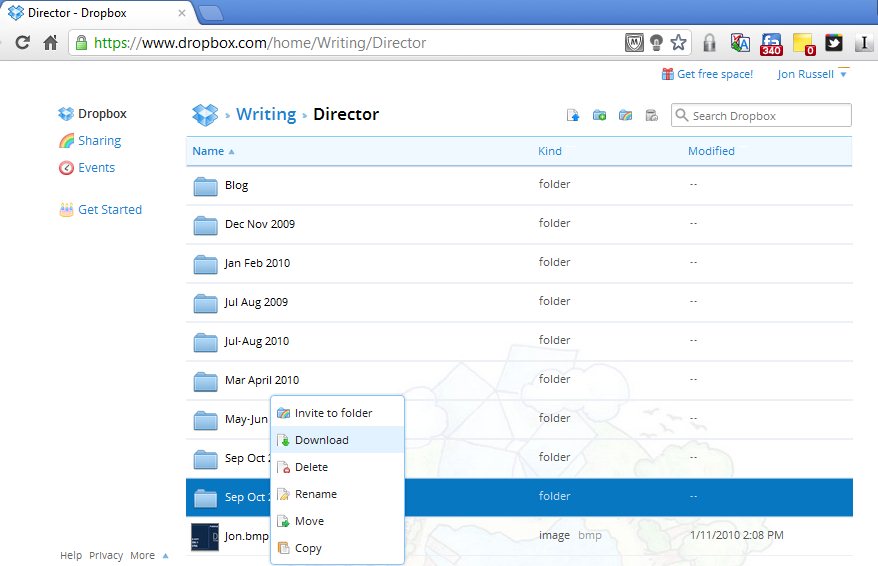Select the Director - Dropbox browser tab
The image size is (878, 566).
pos(95,12)
